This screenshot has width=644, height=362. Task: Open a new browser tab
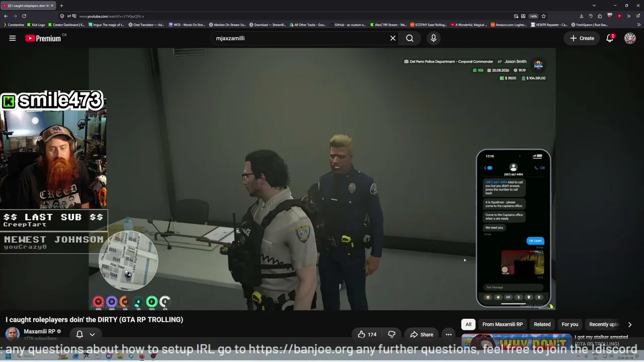61,6
